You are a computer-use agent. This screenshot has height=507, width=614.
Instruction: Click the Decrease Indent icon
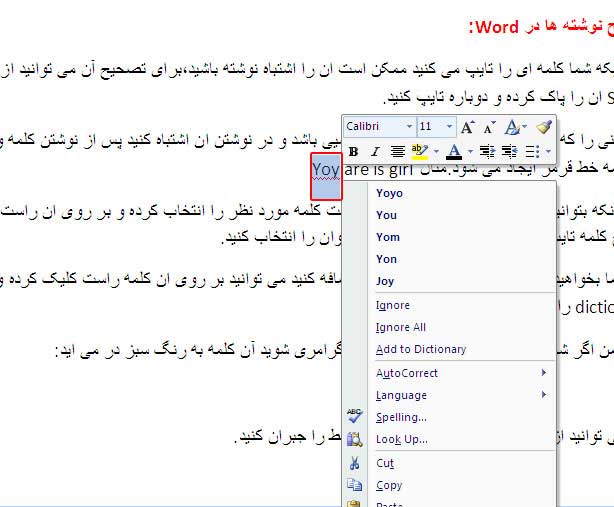(487, 152)
